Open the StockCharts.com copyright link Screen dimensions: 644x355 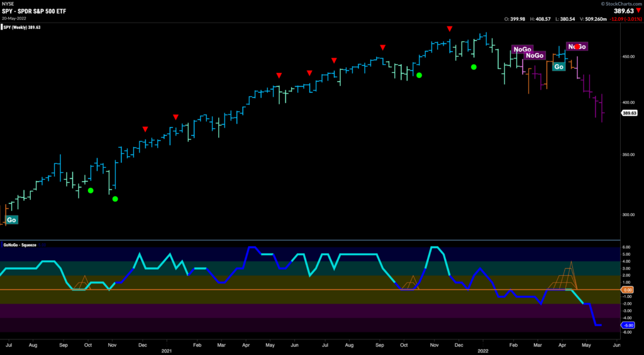[616, 3]
